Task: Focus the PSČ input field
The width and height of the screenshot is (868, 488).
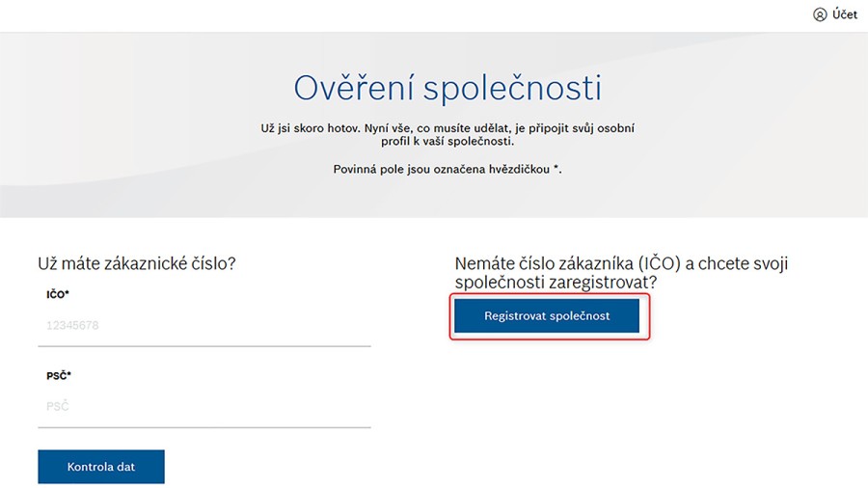Action: [204, 407]
